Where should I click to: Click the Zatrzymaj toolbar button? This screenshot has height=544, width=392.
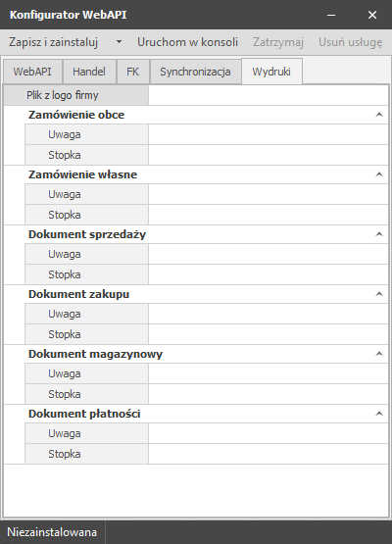point(278,42)
